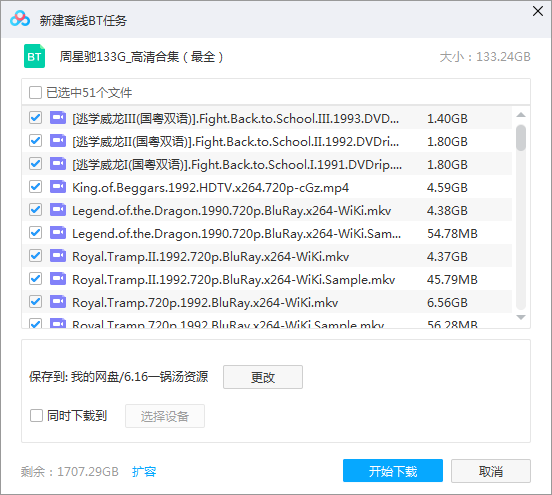Image resolution: width=552 pixels, height=495 pixels.
Task: Select Royal.Tramp.II.1992.720p.BluRay.x264-WiKi.mkv filename
Action: 210,257
